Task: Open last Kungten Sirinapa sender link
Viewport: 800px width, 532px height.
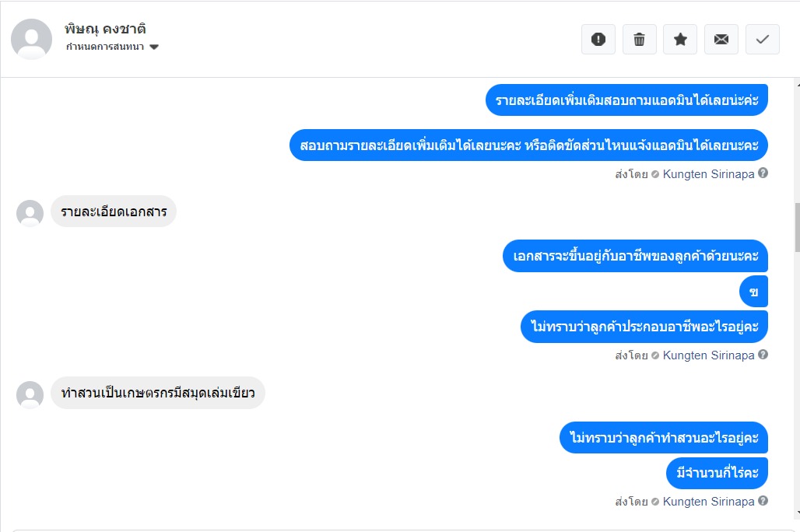Action: (708, 502)
